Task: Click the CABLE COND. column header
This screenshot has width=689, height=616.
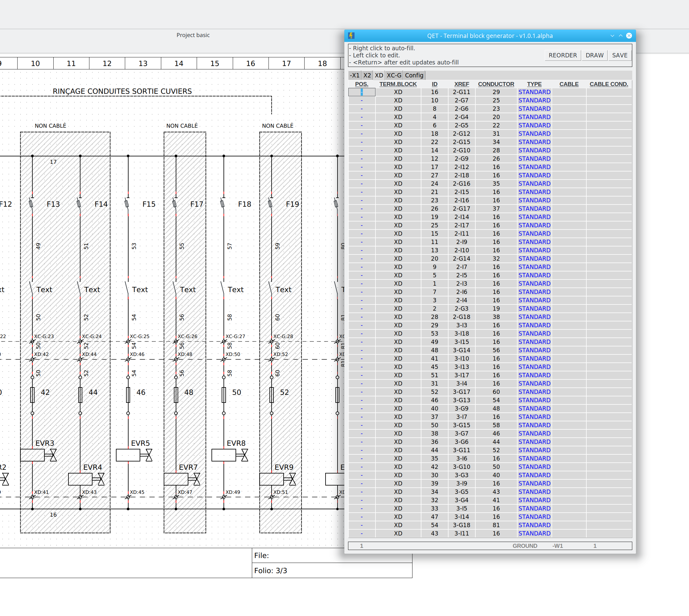Action: pos(609,84)
